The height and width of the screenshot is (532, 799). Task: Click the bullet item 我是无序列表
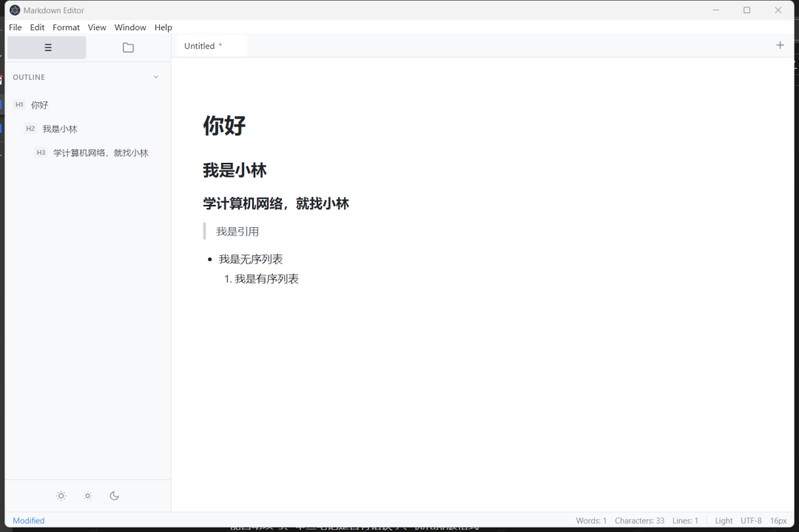[x=251, y=260]
